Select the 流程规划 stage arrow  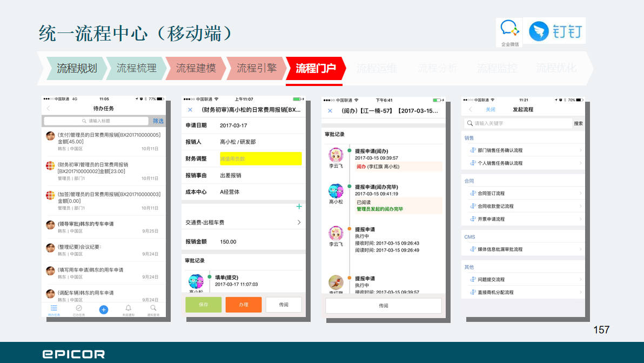pos(76,68)
